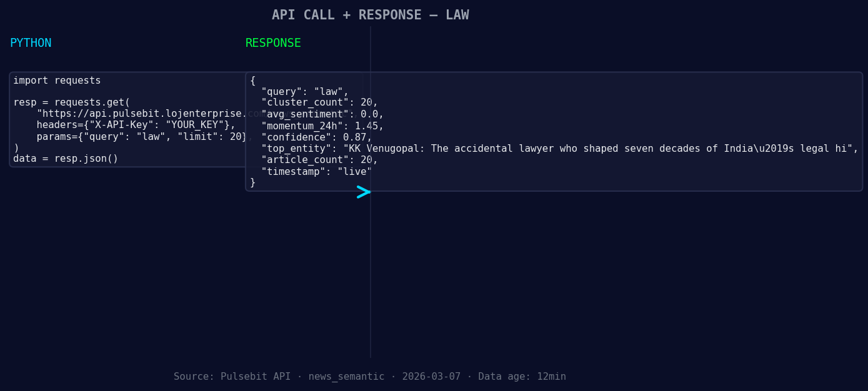Image resolution: width=868 pixels, height=391 pixels.
Task: Select the PYTHON panel label
Action: (30, 42)
